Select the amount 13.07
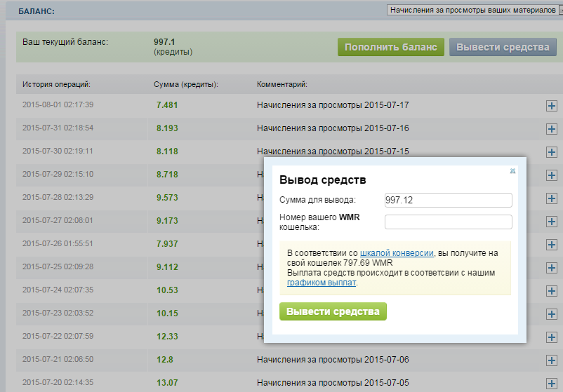This screenshot has width=563, height=392. click(x=167, y=383)
